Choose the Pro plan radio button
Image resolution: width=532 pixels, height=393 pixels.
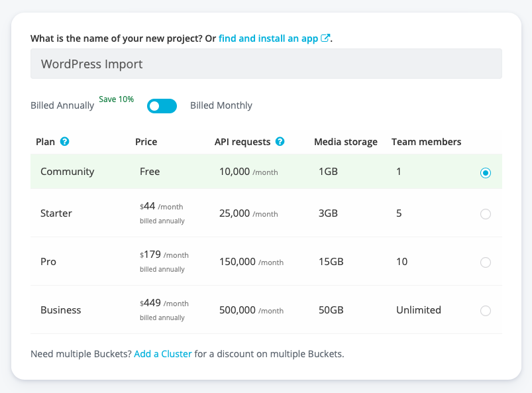click(x=486, y=262)
